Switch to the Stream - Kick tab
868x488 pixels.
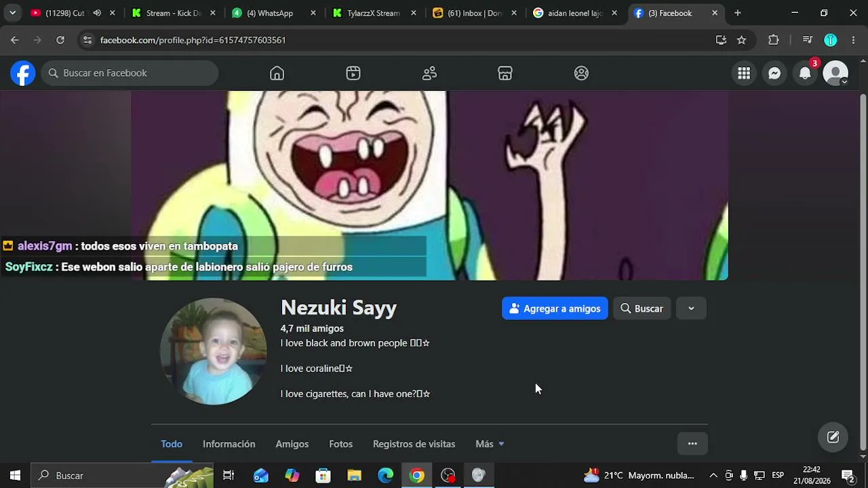[174, 13]
